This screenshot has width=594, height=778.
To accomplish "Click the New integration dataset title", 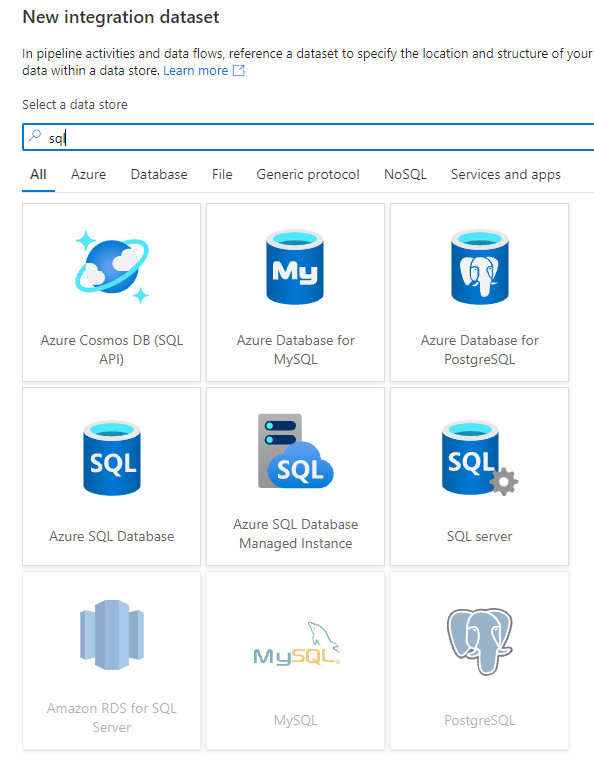I will [x=121, y=17].
